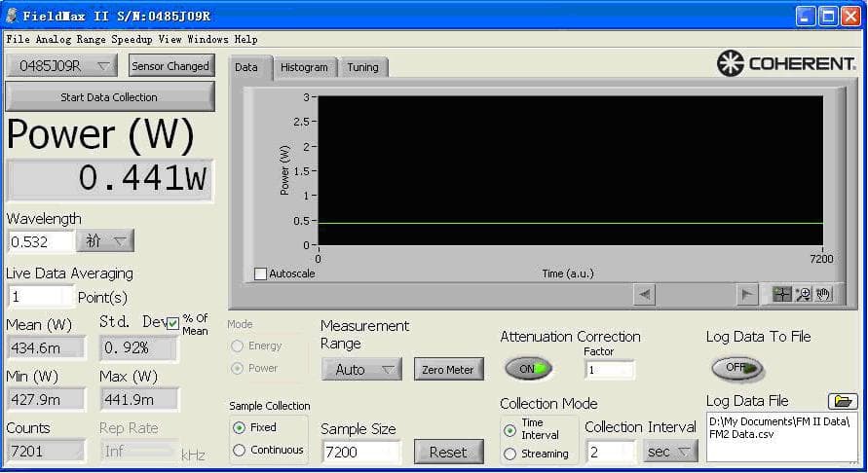Screen dimensions: 868x473
Task: Open the Analog menu
Action: coord(54,39)
